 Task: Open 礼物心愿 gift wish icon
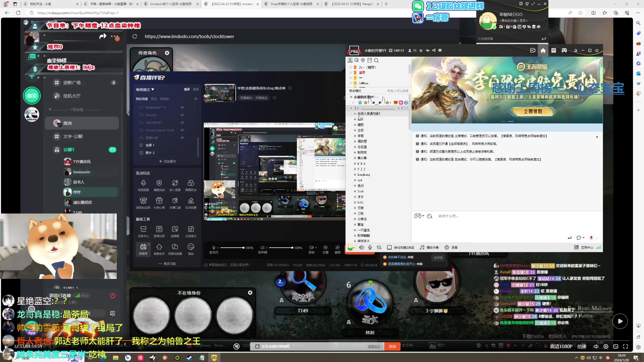(159, 203)
